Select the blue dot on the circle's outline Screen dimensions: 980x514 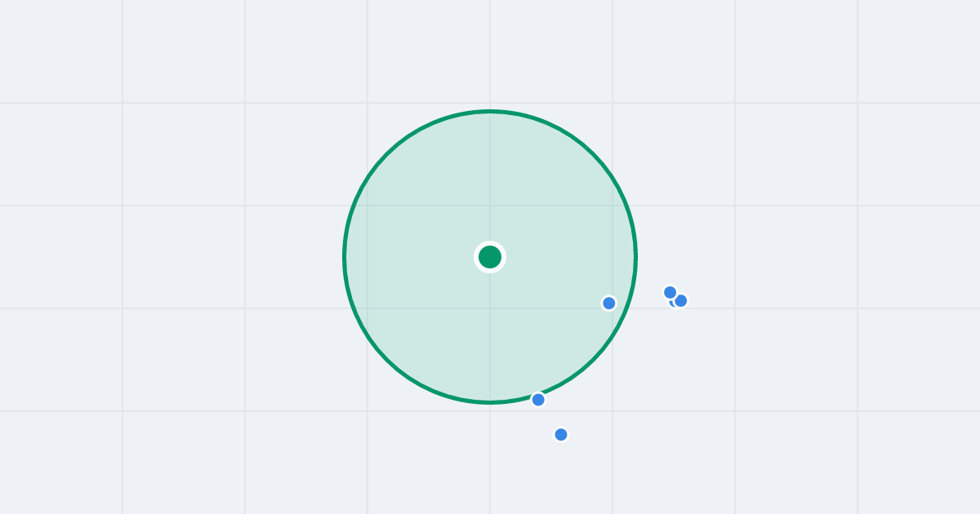(x=538, y=400)
